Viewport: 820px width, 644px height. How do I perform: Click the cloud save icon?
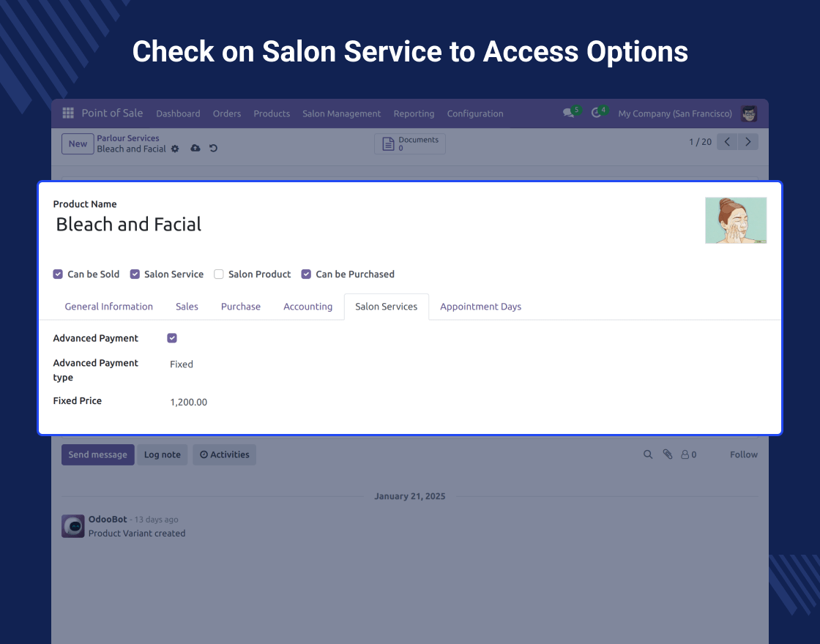click(x=195, y=149)
